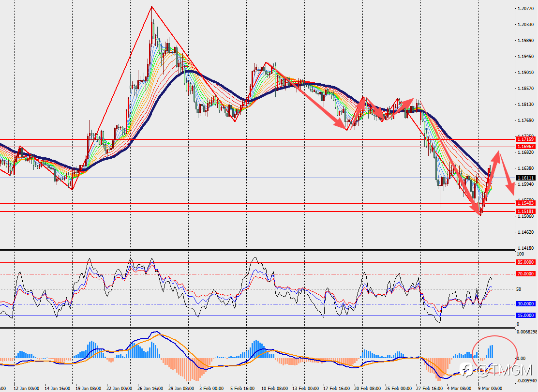Click the 3 Feb 00:00 date label

[x=211, y=388]
